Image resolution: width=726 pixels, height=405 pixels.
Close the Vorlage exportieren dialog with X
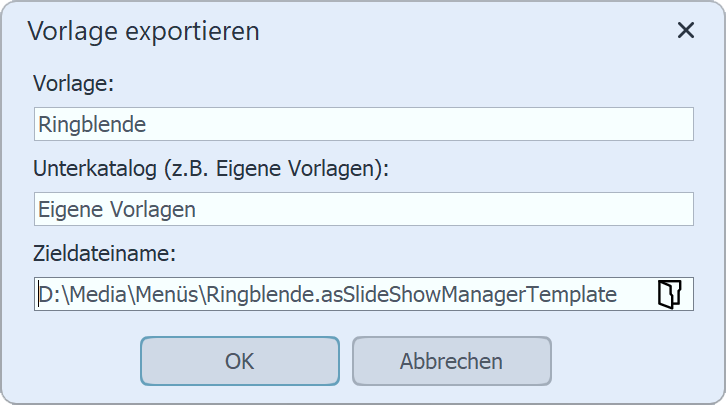pyautogui.click(x=685, y=30)
